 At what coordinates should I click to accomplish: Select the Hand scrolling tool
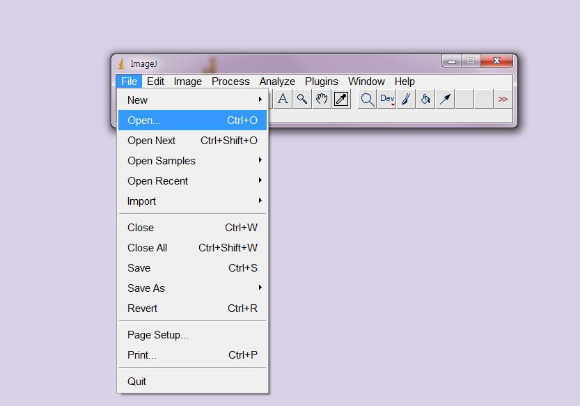coord(321,99)
